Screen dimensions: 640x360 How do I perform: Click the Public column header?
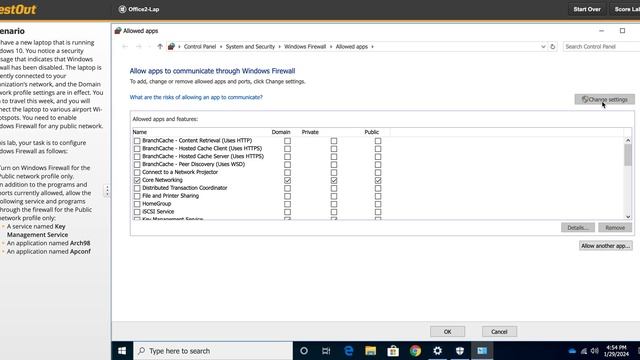tap(372, 132)
